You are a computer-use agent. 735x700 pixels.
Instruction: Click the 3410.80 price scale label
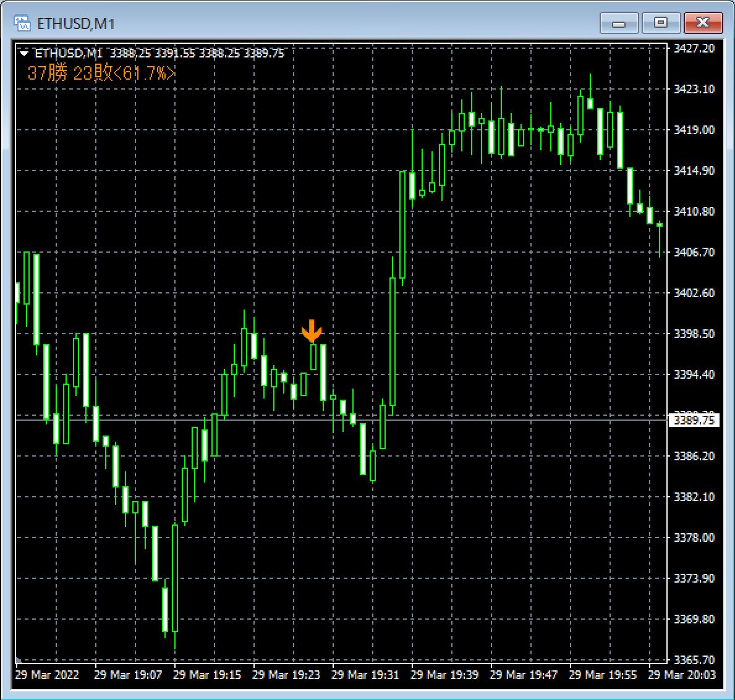click(694, 211)
